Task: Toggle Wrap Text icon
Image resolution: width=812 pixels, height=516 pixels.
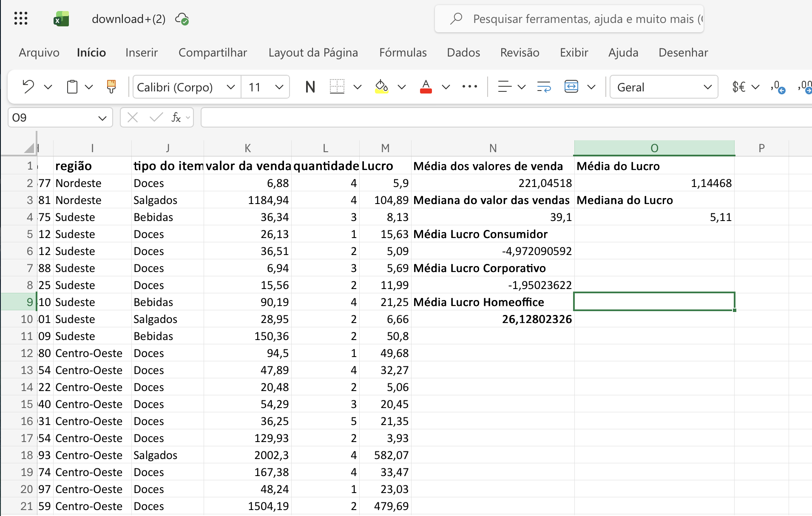Action: [x=544, y=87]
